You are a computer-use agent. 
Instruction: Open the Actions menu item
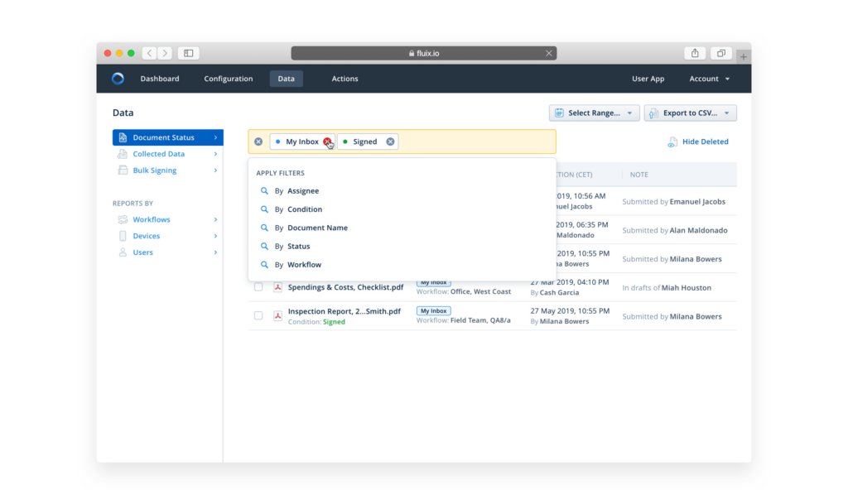(x=344, y=79)
